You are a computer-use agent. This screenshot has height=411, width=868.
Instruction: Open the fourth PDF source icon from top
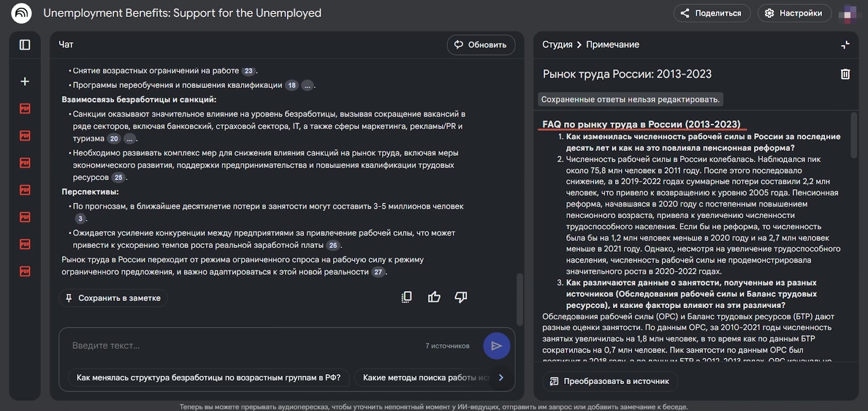[x=25, y=190]
